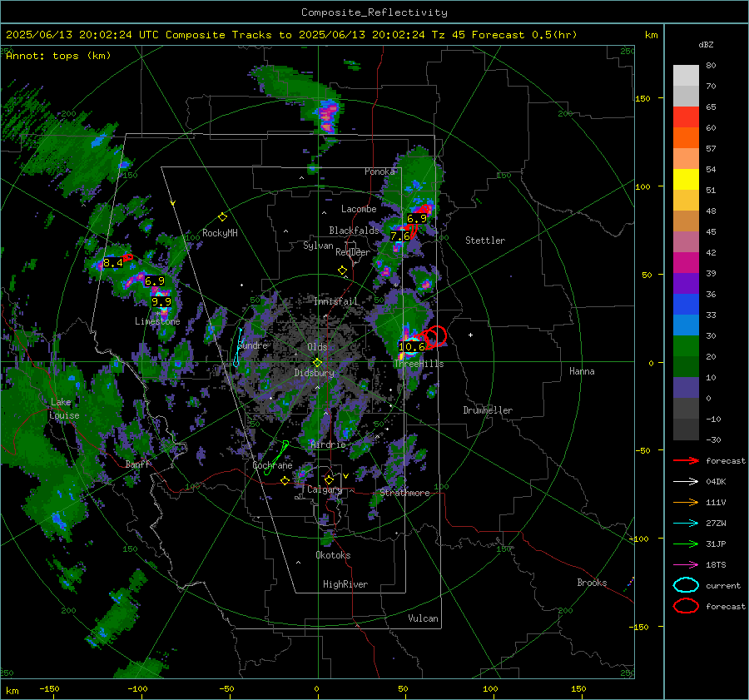Screen dimensions: 749x700
Task: Click the Innisfail town label
Action: (x=335, y=301)
